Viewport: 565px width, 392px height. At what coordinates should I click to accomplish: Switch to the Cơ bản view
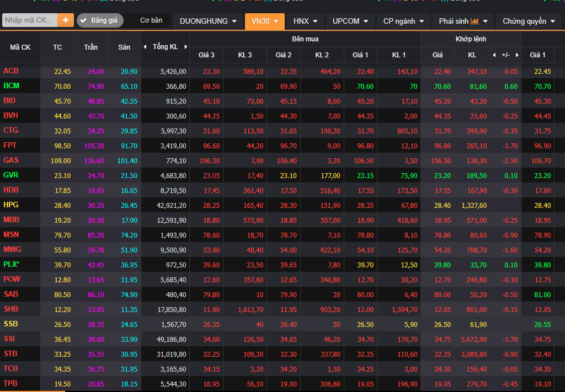[151, 20]
